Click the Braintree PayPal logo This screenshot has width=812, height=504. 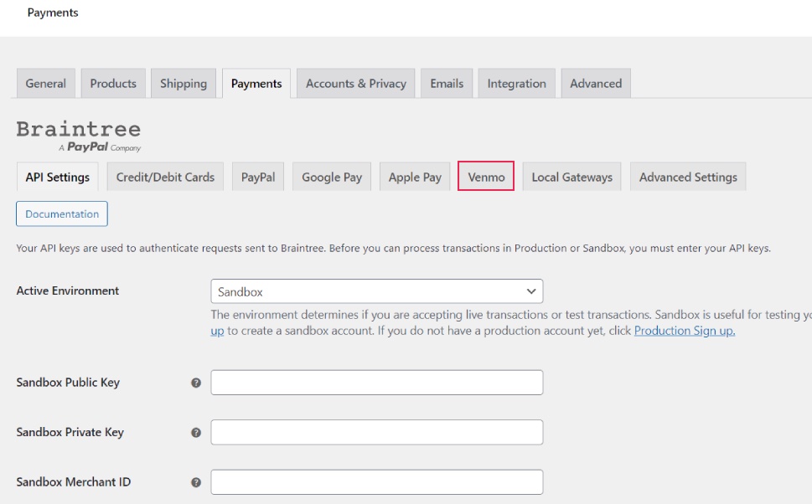coord(79,136)
